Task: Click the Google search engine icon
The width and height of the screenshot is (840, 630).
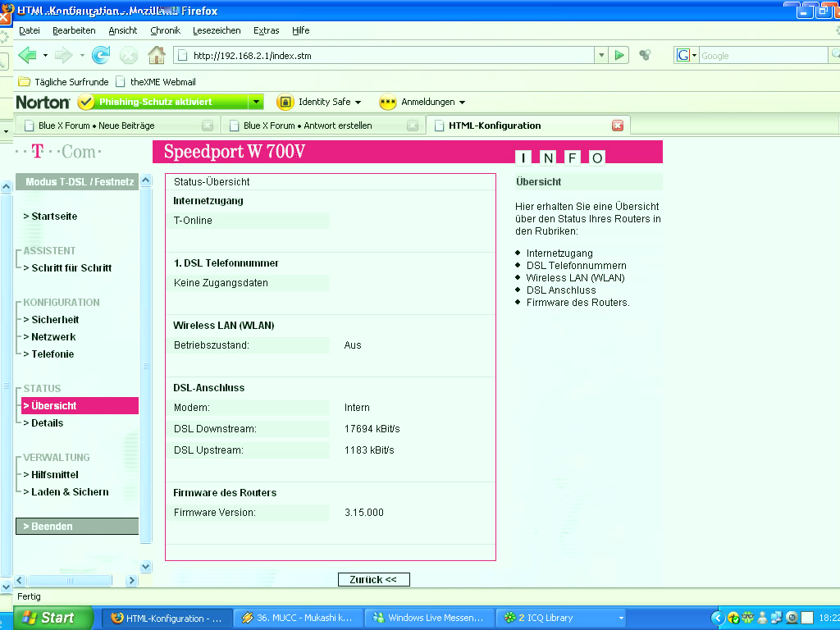Action: point(683,55)
